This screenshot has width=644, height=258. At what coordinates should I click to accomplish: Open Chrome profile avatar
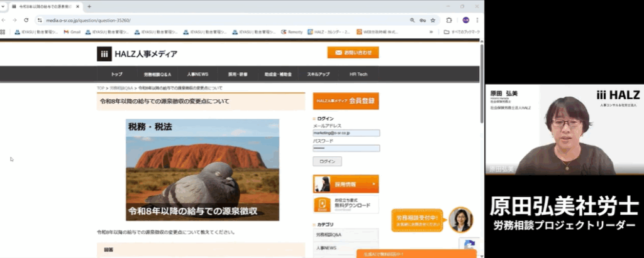(x=465, y=20)
